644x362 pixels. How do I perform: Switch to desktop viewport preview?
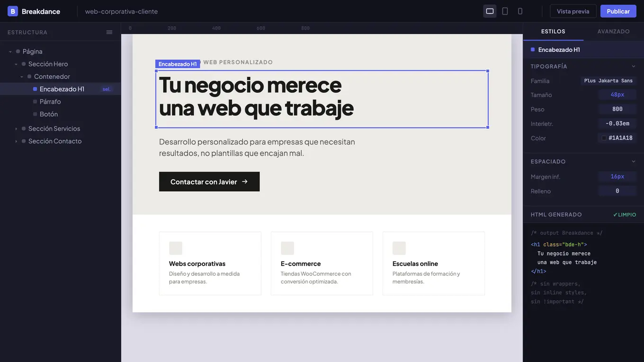[x=490, y=11]
